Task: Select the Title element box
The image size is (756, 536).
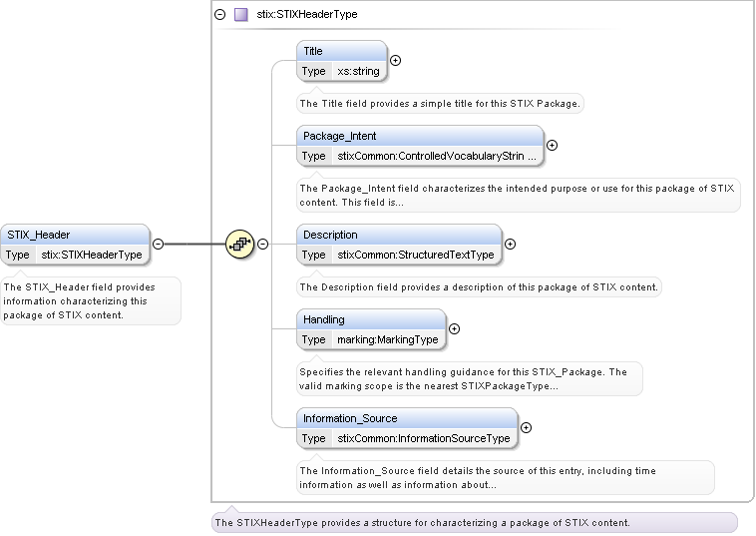Action: point(341,51)
